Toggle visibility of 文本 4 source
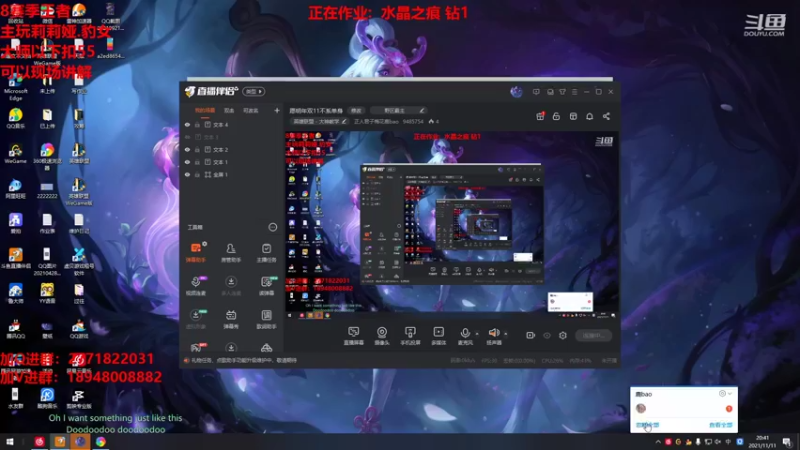 [187, 124]
